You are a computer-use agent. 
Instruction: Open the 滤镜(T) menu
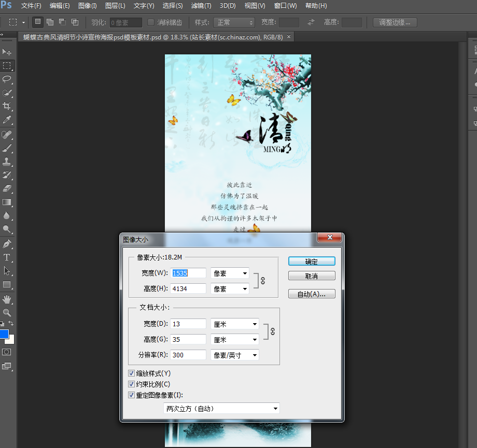(201, 6)
